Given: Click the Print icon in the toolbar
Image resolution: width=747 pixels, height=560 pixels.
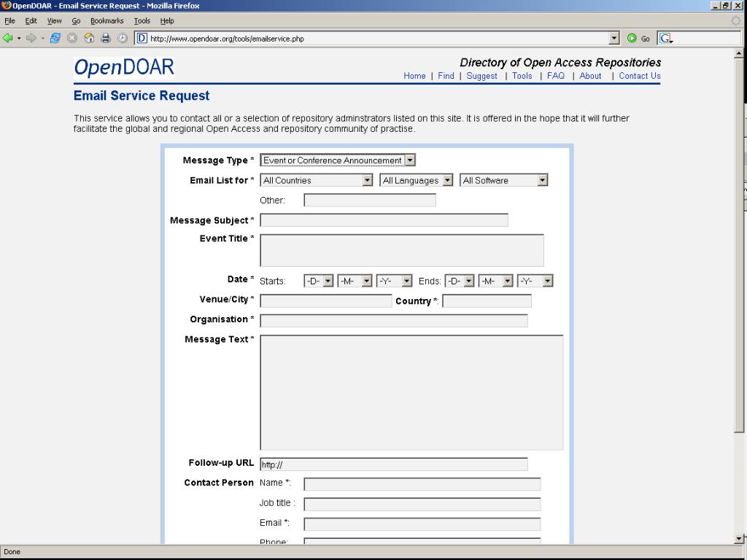Looking at the screenshot, I should 106,38.
